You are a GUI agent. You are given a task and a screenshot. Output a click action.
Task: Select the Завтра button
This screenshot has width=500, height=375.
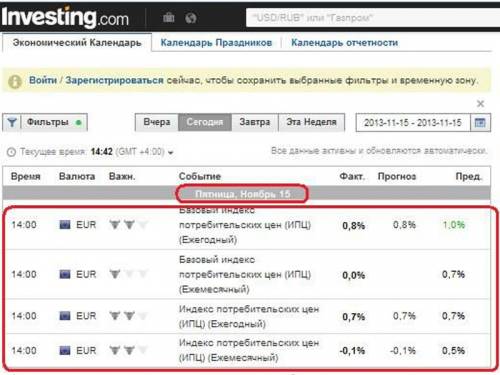coord(255,122)
